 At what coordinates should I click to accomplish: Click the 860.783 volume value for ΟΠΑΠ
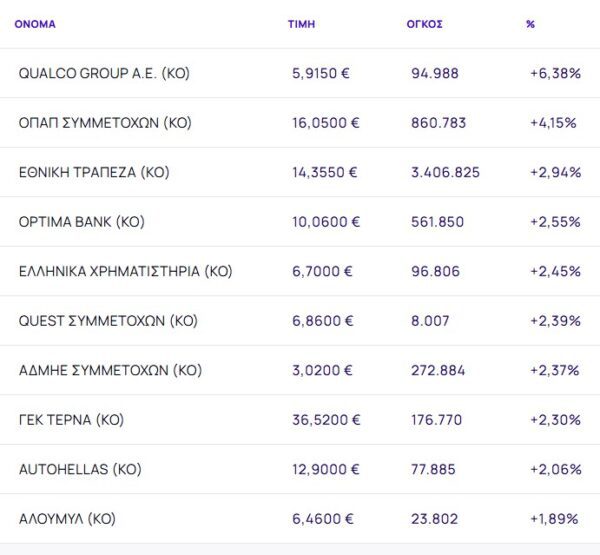tap(440, 123)
